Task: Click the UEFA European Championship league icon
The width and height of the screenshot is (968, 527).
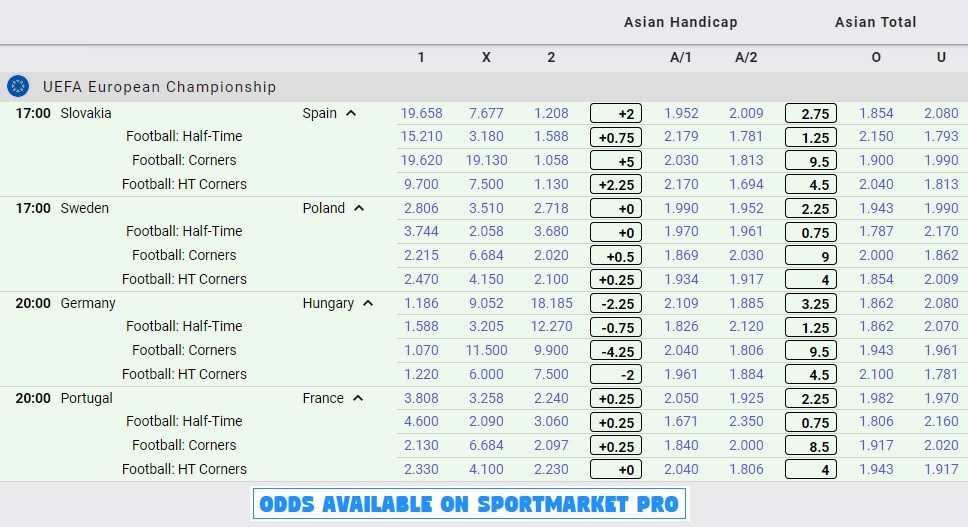Action: [x=18, y=86]
